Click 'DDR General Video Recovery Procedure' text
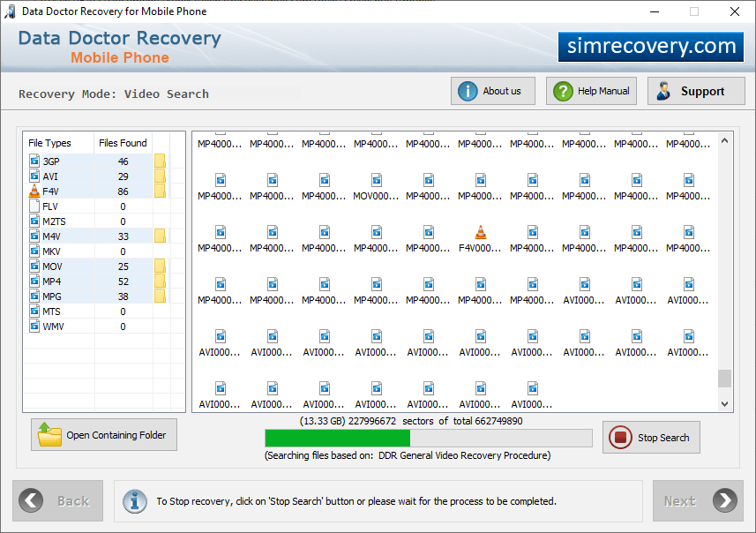Viewport: 756px width, 533px height. pos(463,454)
